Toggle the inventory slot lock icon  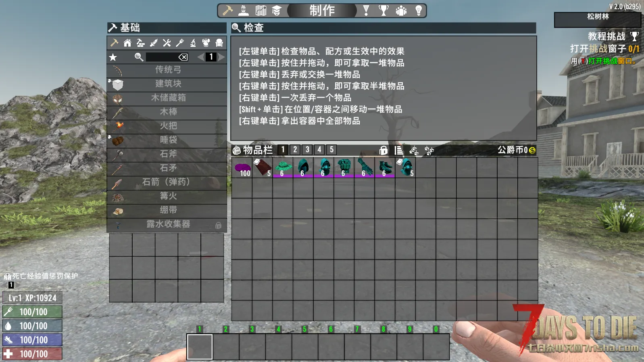(x=383, y=150)
